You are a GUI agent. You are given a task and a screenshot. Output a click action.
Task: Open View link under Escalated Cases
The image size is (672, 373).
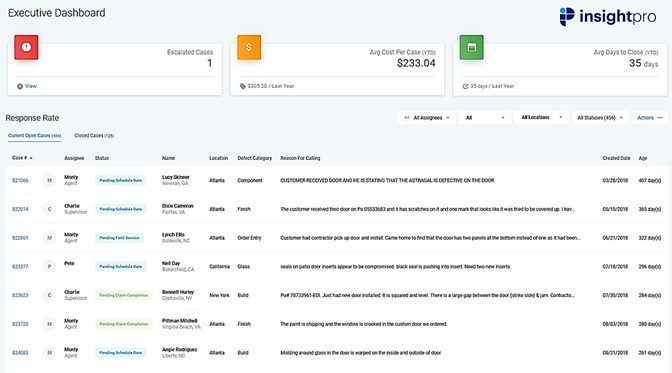pos(30,86)
